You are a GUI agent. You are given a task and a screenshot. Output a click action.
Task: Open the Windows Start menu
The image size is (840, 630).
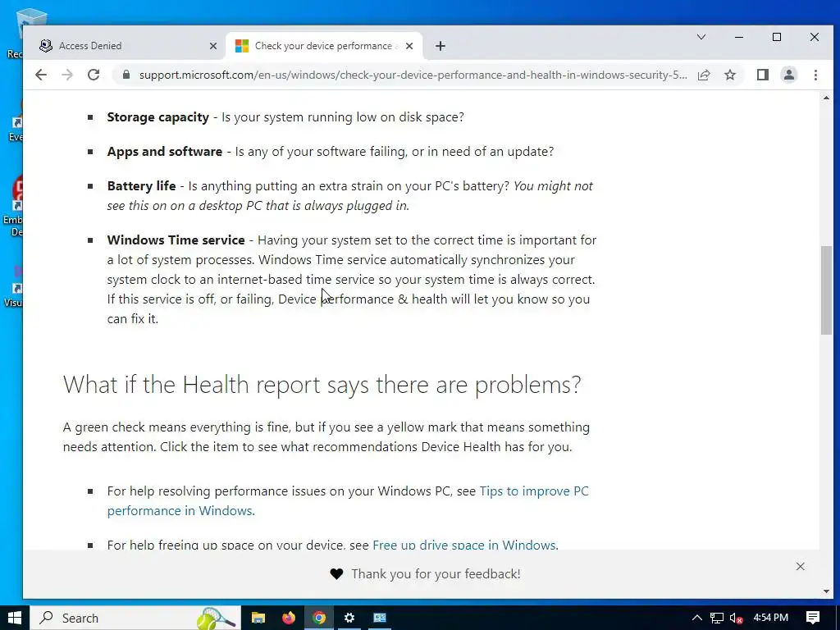click(15, 618)
